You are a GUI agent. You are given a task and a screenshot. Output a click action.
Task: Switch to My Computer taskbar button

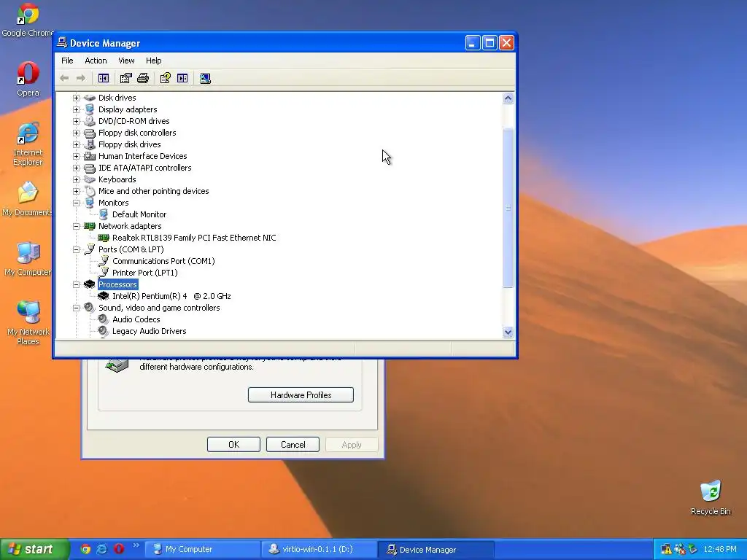tap(202, 549)
